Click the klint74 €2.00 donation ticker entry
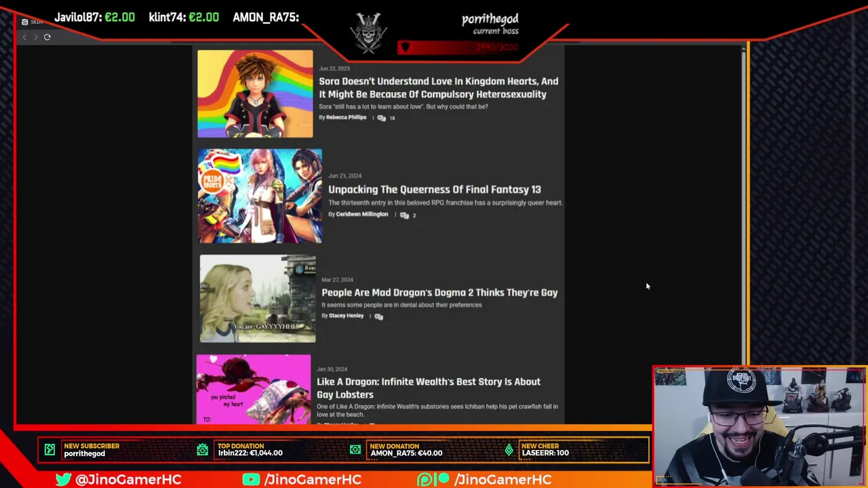Image resolution: width=868 pixels, height=488 pixels. click(x=184, y=17)
